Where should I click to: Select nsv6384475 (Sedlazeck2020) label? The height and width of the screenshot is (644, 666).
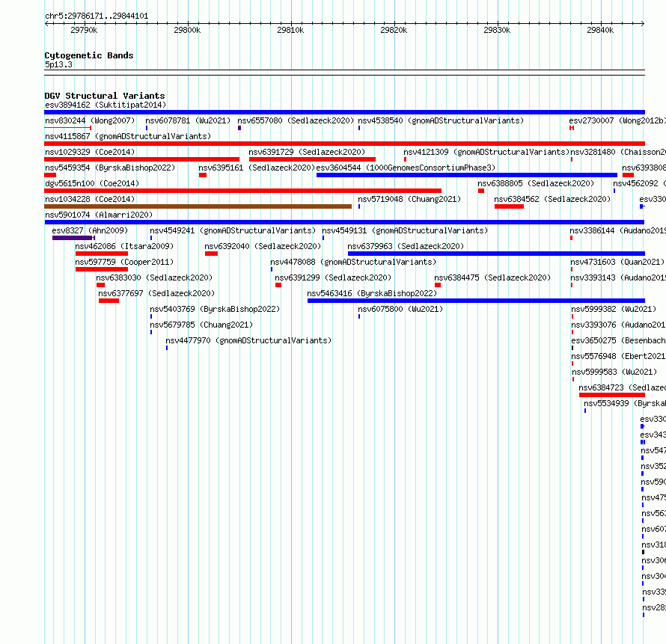click(x=492, y=277)
